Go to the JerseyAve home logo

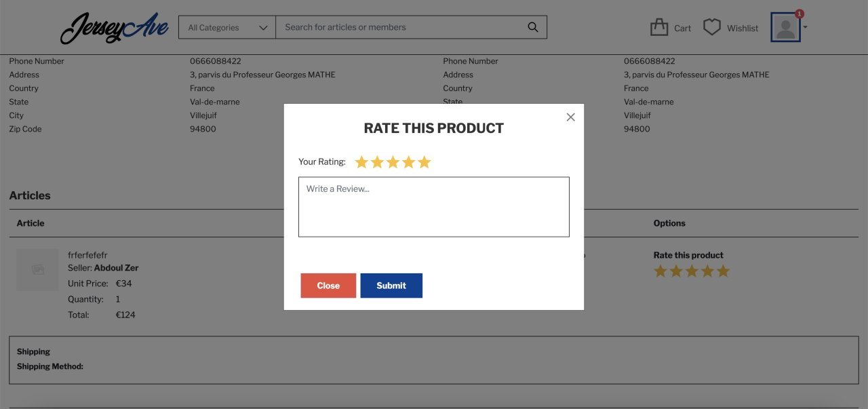pyautogui.click(x=114, y=28)
